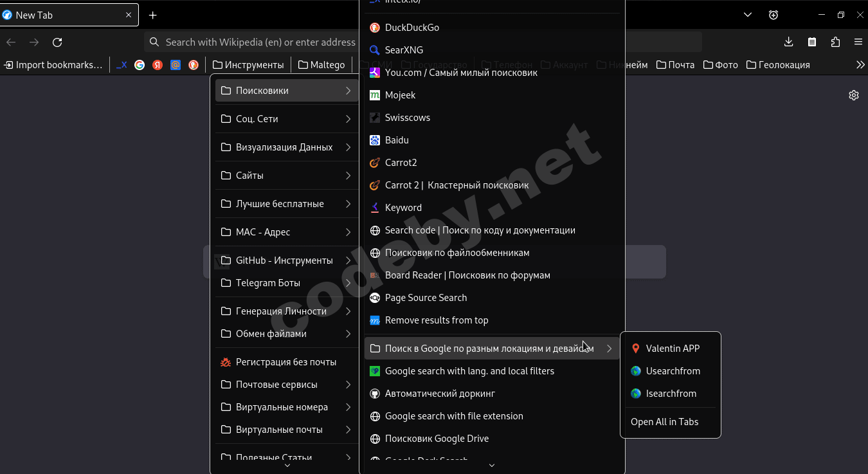The height and width of the screenshot is (474, 868).
Task: Open the You.com bookmark
Action: pyautogui.click(x=492, y=73)
